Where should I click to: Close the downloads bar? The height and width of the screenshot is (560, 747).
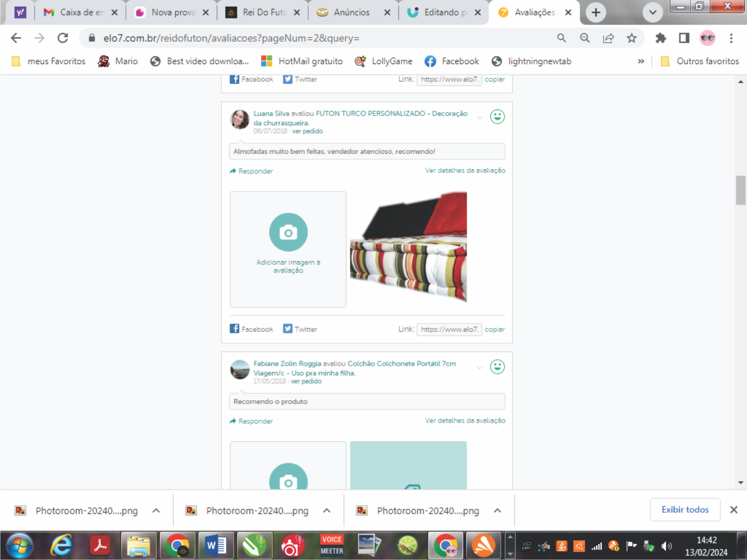pyautogui.click(x=734, y=510)
